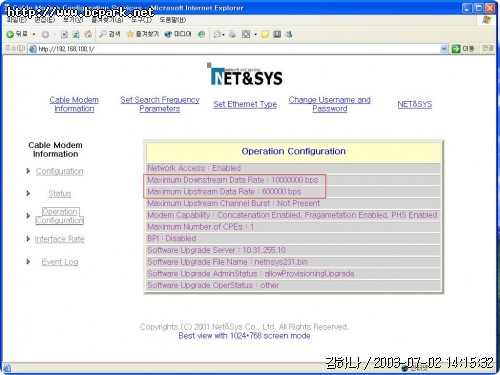Image resolution: width=500 pixels, height=375 pixels.
Task: Click Maximum Downstream Data Rate row
Action: click(x=293, y=180)
